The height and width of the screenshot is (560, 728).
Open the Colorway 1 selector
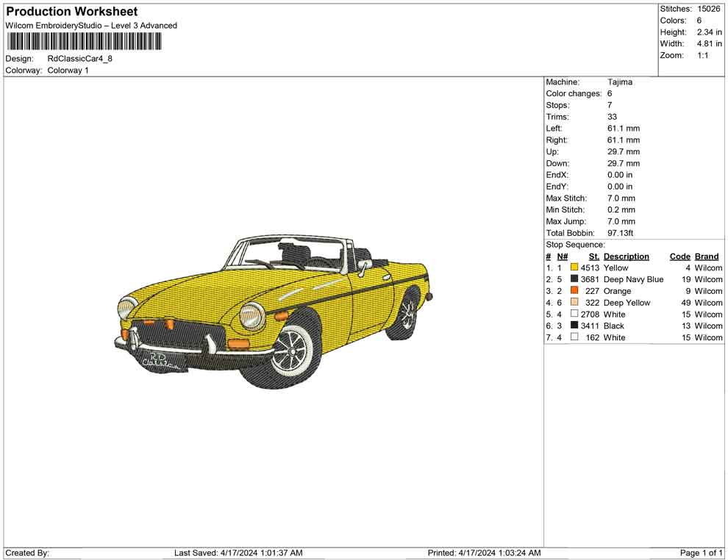point(68,71)
